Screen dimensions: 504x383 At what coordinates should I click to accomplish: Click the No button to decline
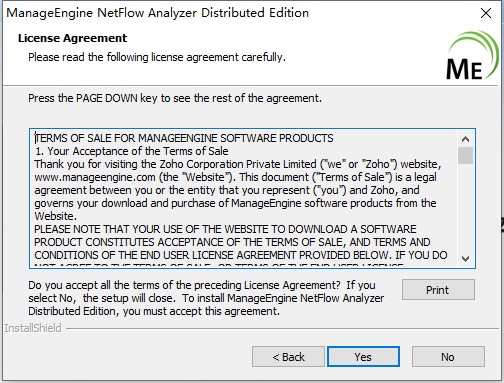[x=448, y=356]
